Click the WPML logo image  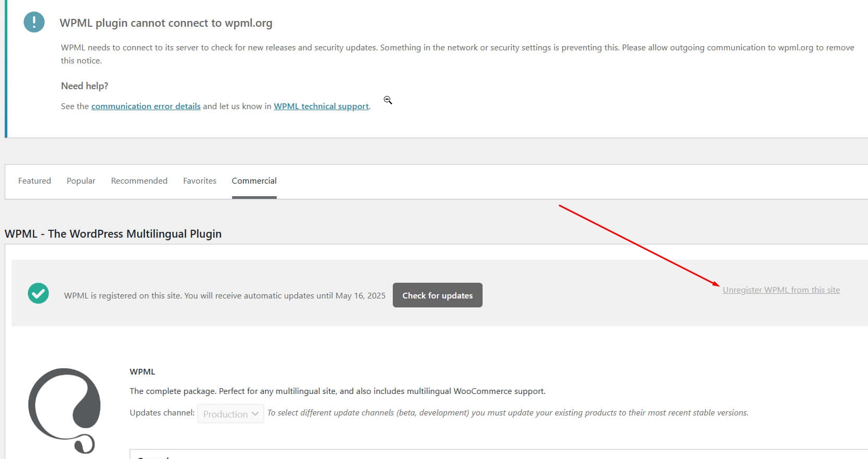65,411
